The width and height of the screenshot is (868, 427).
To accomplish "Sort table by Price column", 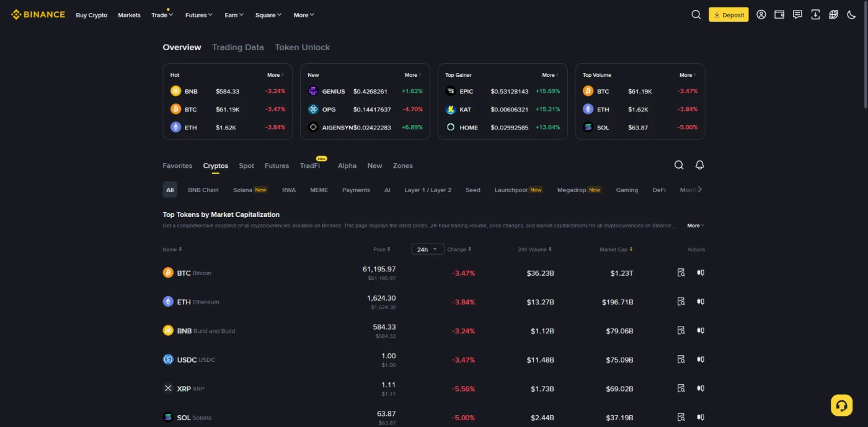I will pyautogui.click(x=382, y=249).
